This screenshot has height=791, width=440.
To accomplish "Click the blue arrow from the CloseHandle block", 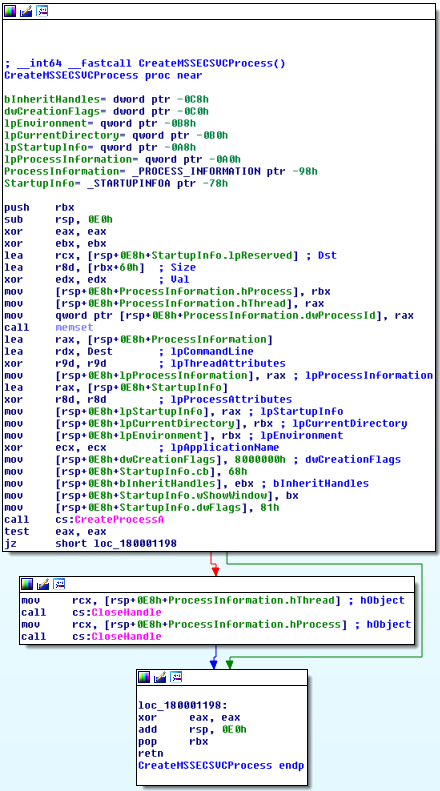I will pyautogui.click(x=213, y=664).
